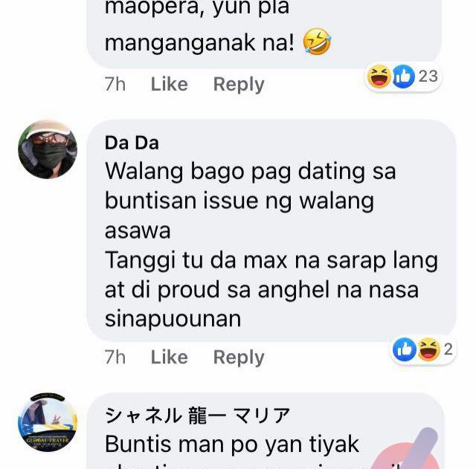View the thumbs-up reaction beside 23
The width and height of the screenshot is (476, 469).
pos(404,77)
